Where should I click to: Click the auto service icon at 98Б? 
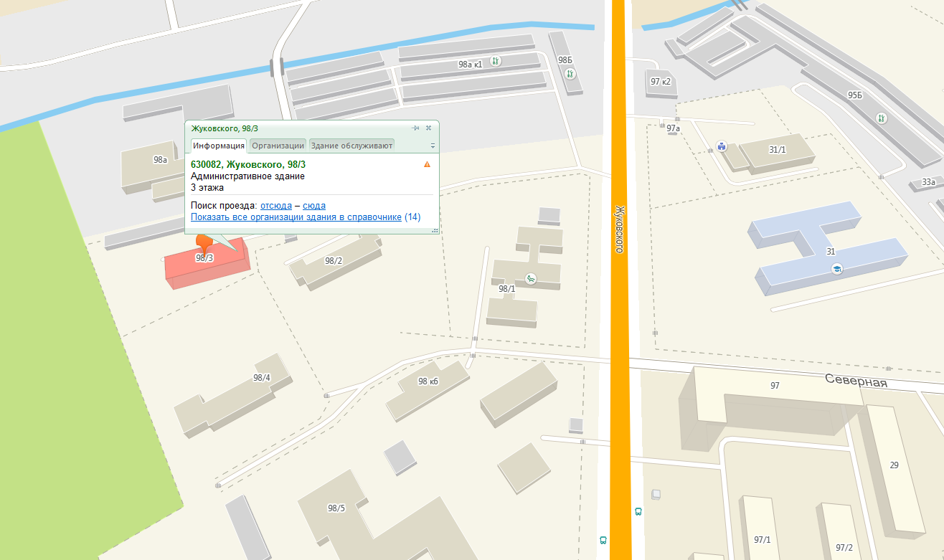click(570, 73)
